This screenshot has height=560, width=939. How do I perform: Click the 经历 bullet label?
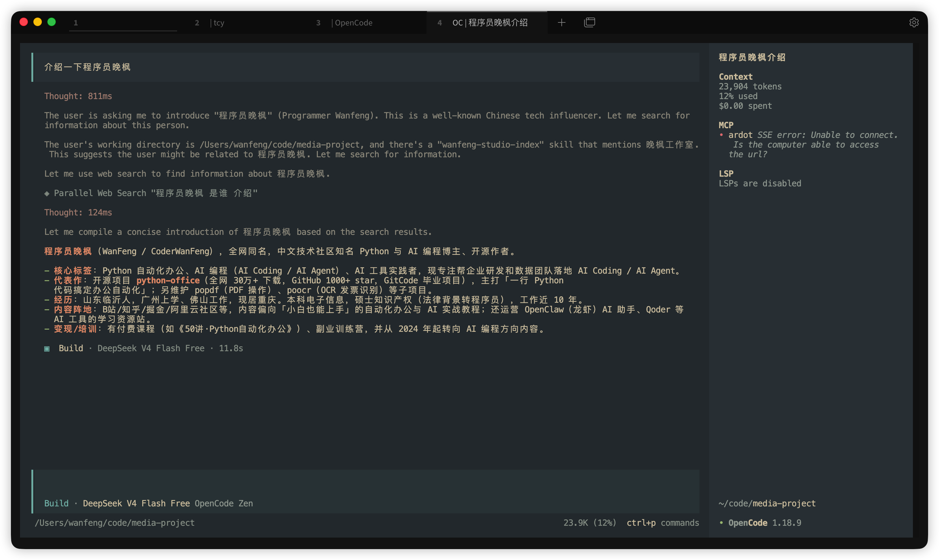[63, 300]
